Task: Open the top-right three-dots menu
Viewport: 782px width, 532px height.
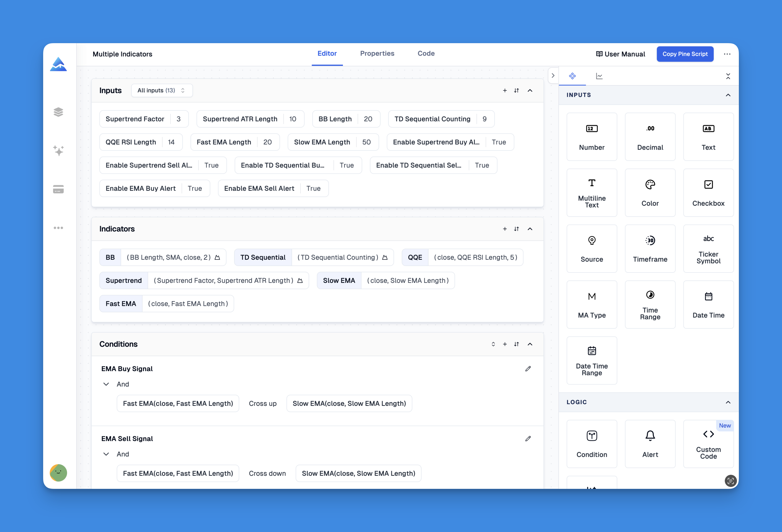Action: (x=727, y=54)
